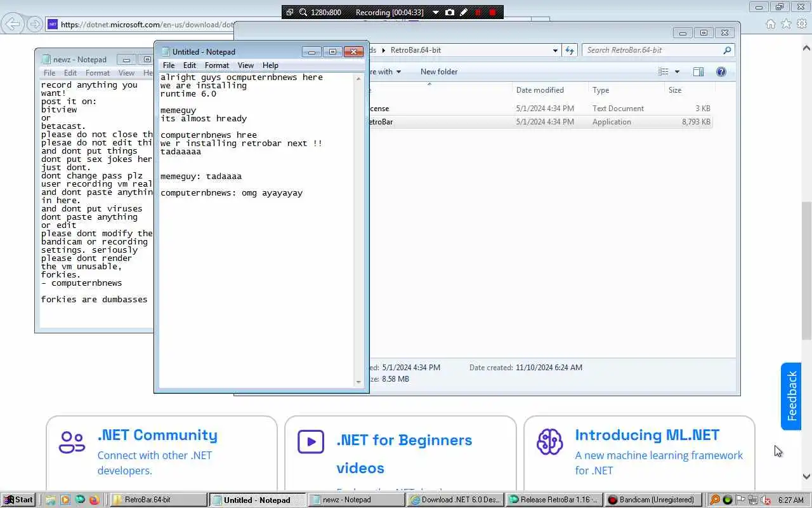Stop the Bandicam recording with red square
The image size is (812, 508).
[x=492, y=12]
